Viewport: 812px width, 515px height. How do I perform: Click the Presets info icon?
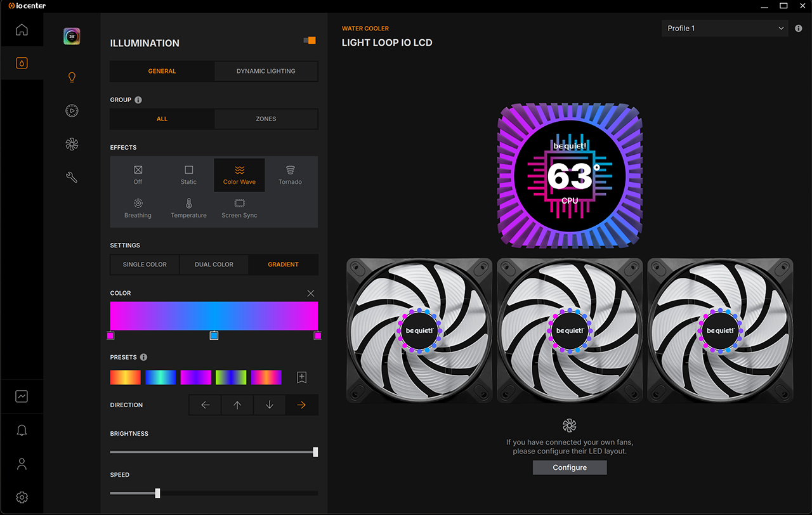(143, 357)
